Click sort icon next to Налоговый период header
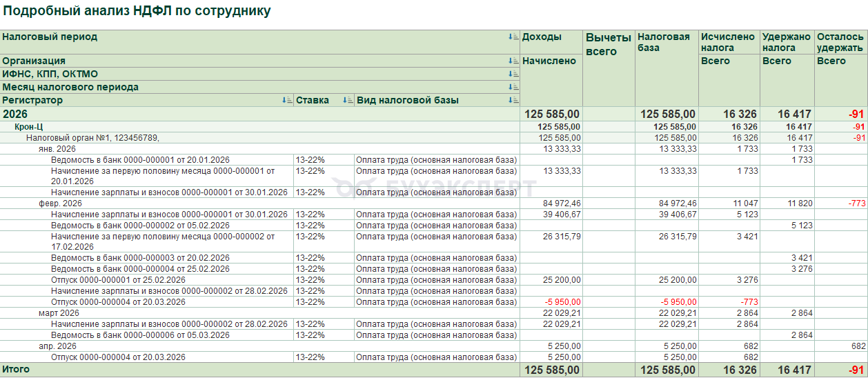This screenshot has height=378, width=868. tap(513, 37)
